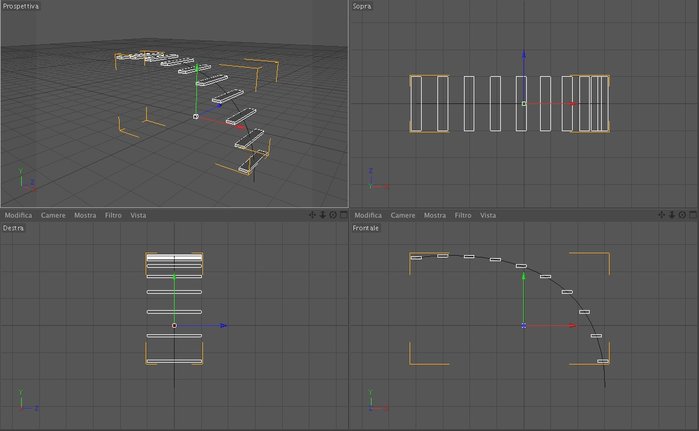Screen dimensions: 699x431
Task: Click the Prospettiva viewport label
Action: click(x=21, y=6)
